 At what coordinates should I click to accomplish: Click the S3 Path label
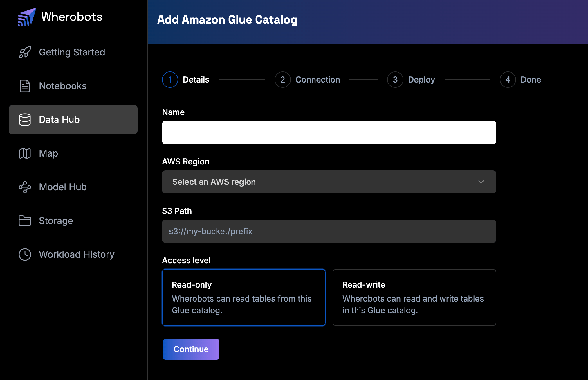177,211
